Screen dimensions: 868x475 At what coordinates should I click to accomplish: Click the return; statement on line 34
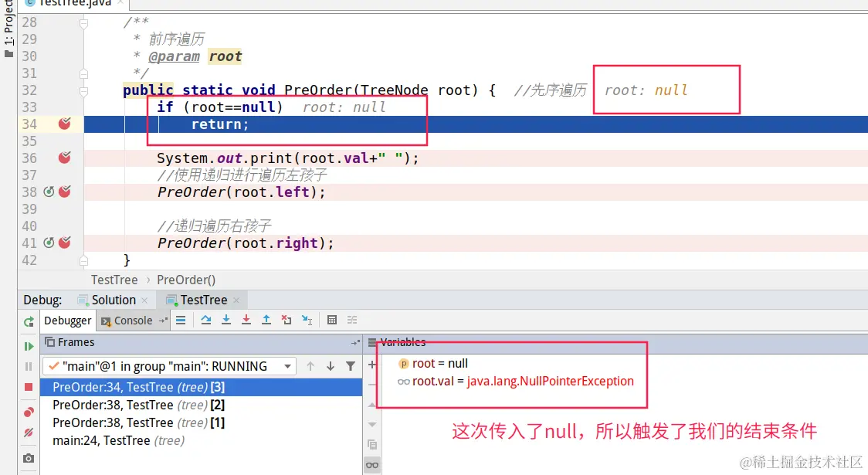tap(220, 124)
